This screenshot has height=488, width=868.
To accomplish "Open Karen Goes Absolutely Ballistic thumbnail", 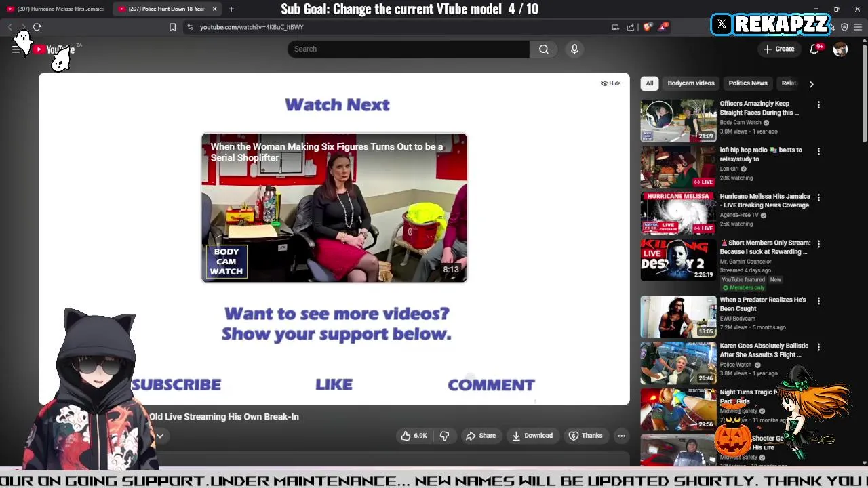I will pos(678,363).
